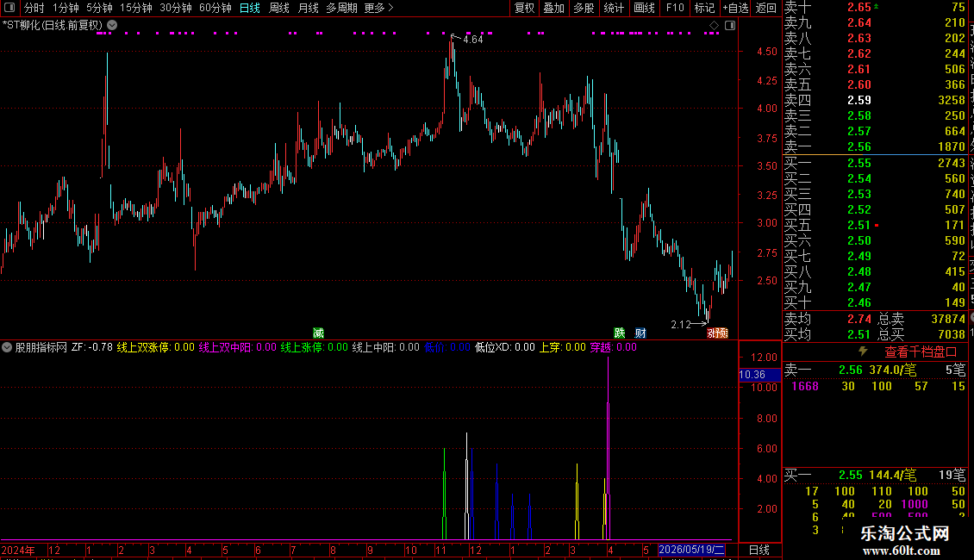Viewport: 974px width, 560px height.
Task: Click the 2.12 low price label
Action: click(x=681, y=324)
